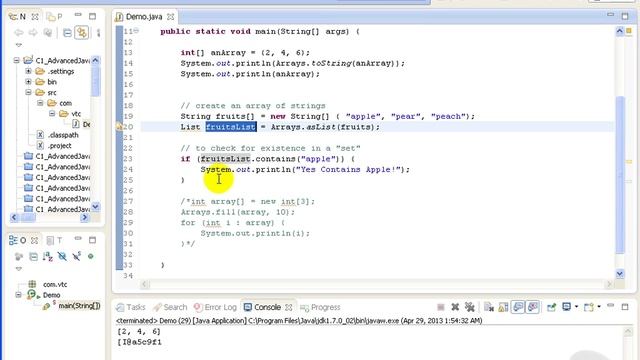Switch to the Type Hierarchy (T) tab
The image size is (640, 360).
click(55, 240)
